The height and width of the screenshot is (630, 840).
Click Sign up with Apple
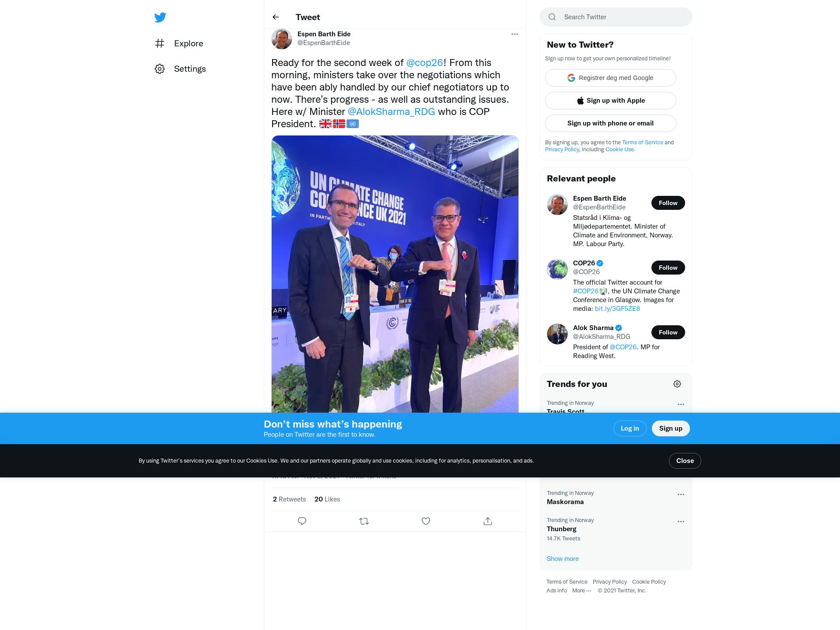(611, 101)
